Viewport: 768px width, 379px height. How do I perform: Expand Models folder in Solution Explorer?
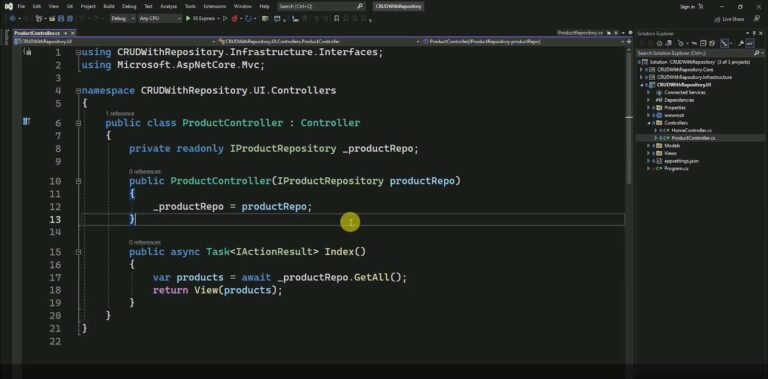(648, 145)
